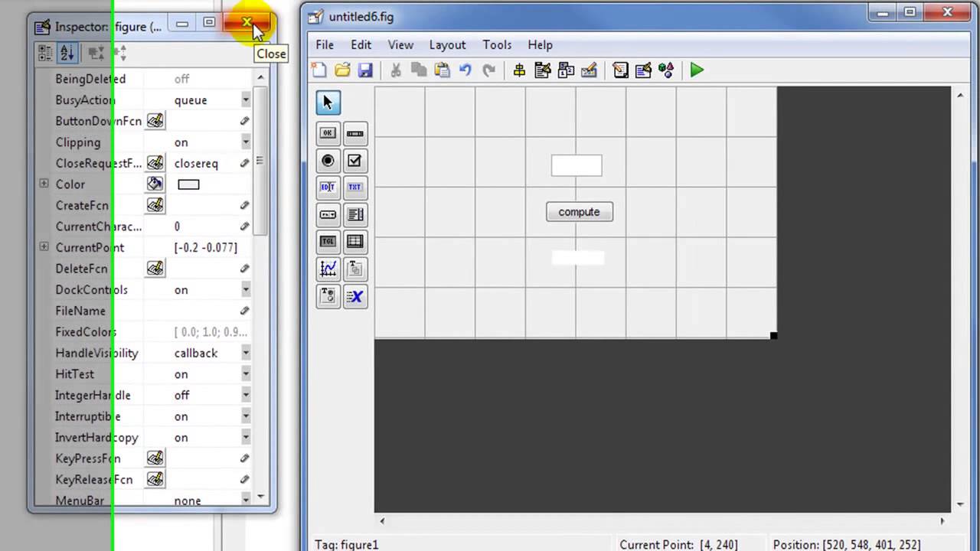Open the HitTest value dropdown
Viewport: 980px width, 551px height.
pyautogui.click(x=246, y=374)
